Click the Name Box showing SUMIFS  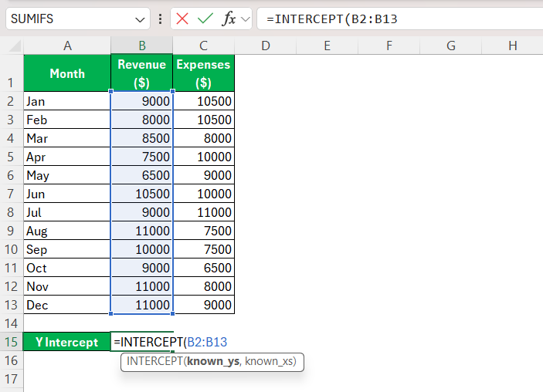click(x=78, y=19)
